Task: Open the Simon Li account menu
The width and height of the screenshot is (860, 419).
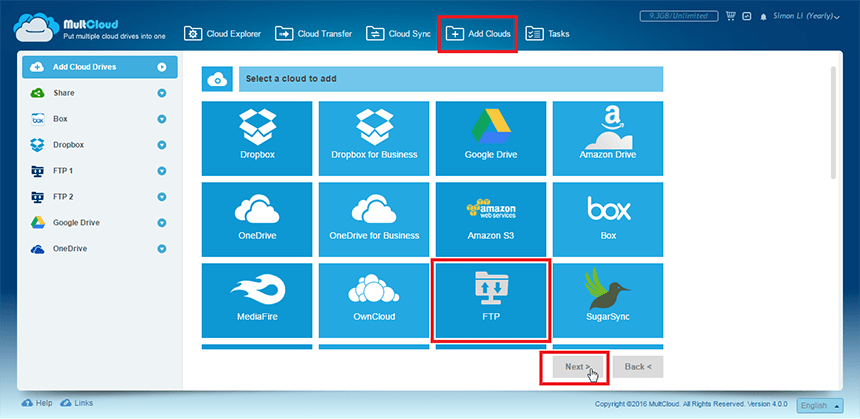Action: point(806,16)
